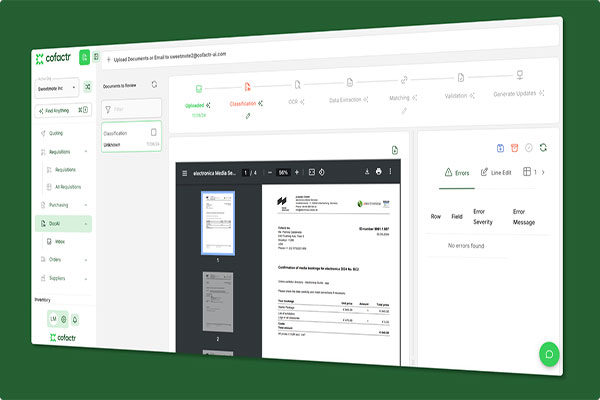Zoom out the PDF with the minus button
600x400 pixels.
[x=270, y=173]
